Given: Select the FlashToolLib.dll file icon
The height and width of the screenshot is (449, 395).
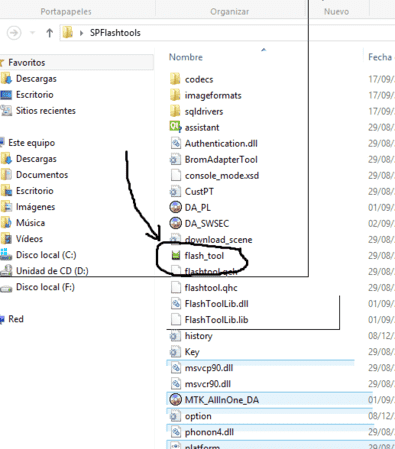Looking at the screenshot, I should (175, 303).
